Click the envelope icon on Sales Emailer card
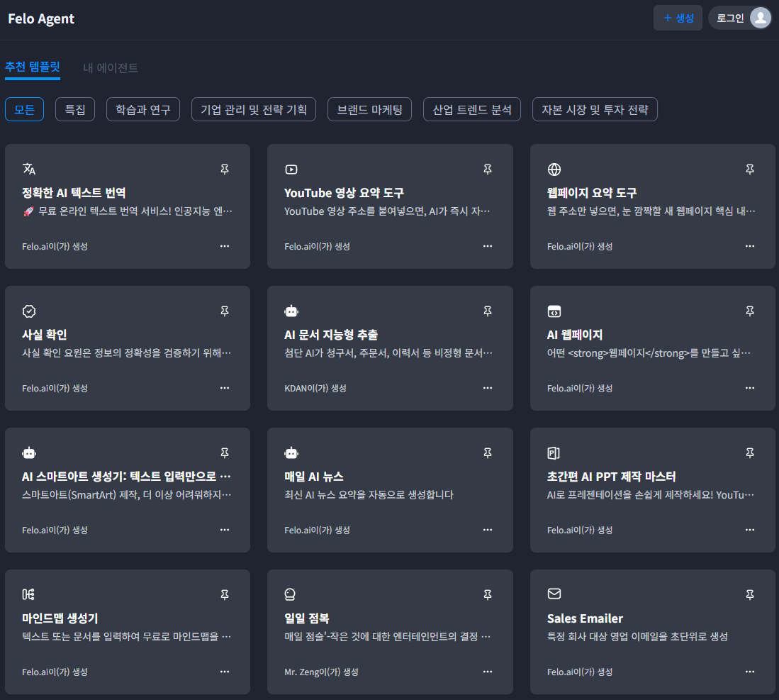Screen dimensions: 779x700 [x=554, y=594]
